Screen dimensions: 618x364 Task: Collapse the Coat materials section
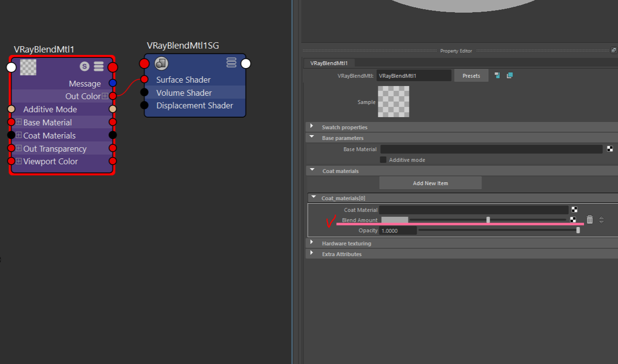point(312,170)
